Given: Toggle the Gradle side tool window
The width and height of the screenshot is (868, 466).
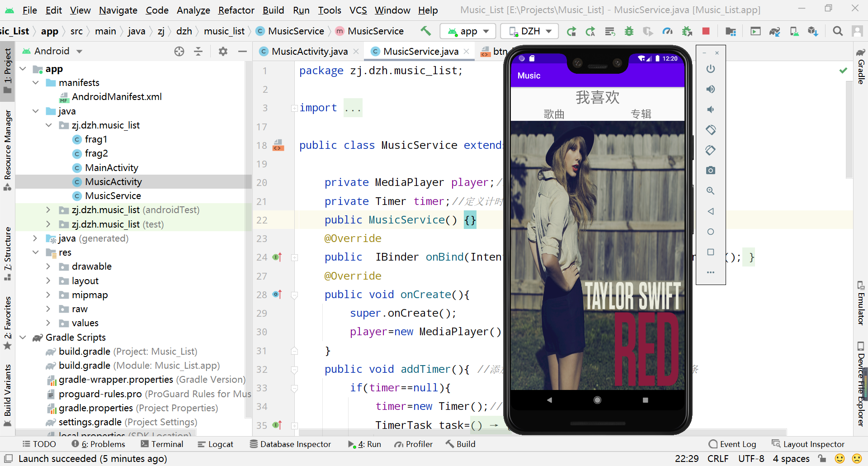Looking at the screenshot, I should pos(861,66).
